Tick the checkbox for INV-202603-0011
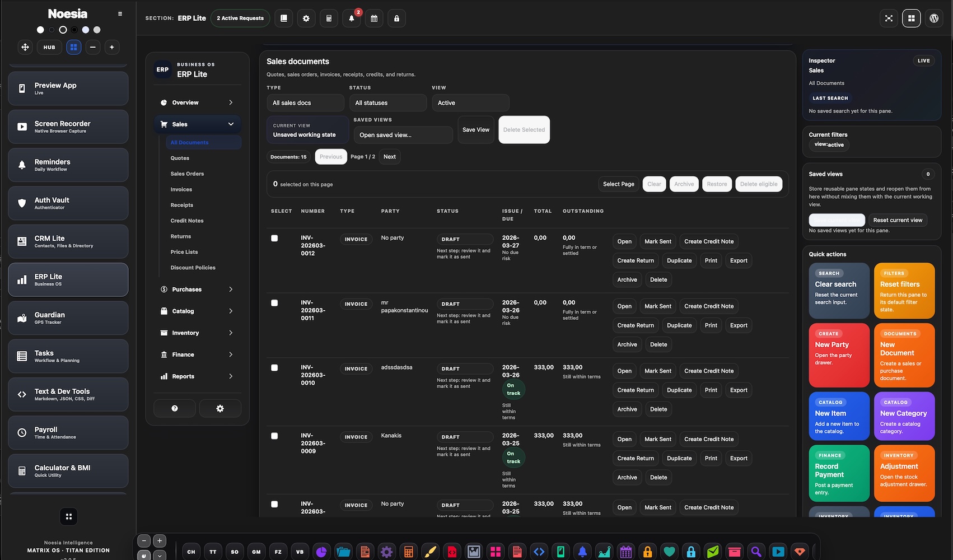This screenshot has height=560, width=953. click(x=274, y=303)
